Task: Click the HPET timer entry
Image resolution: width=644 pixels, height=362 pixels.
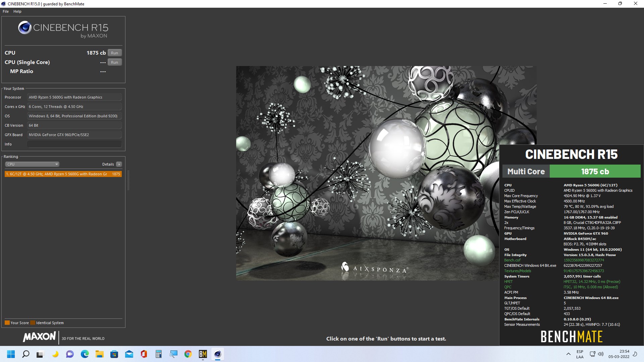Action: click(x=508, y=282)
